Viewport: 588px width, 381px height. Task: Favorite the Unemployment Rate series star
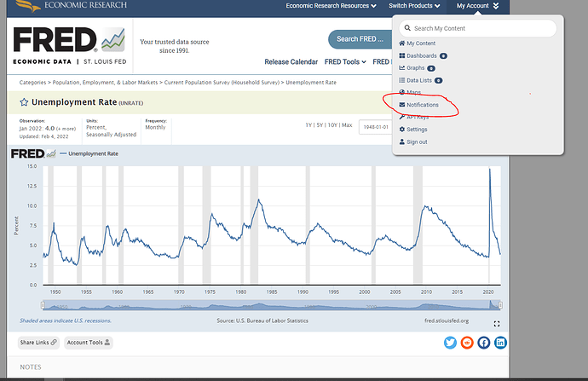click(24, 102)
